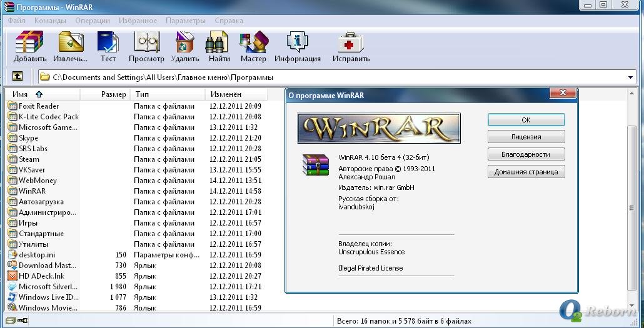Click the Исправить (Repair) toolbar icon

tap(351, 42)
